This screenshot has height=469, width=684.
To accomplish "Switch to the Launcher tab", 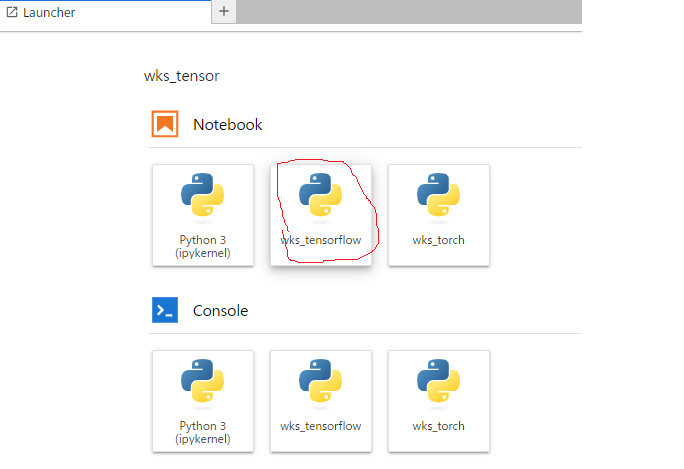I will click(106, 12).
